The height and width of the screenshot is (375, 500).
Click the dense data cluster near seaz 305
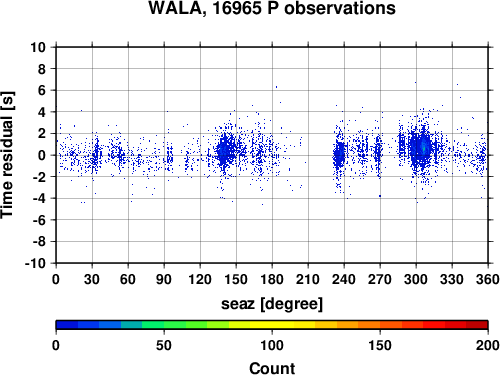click(422, 148)
